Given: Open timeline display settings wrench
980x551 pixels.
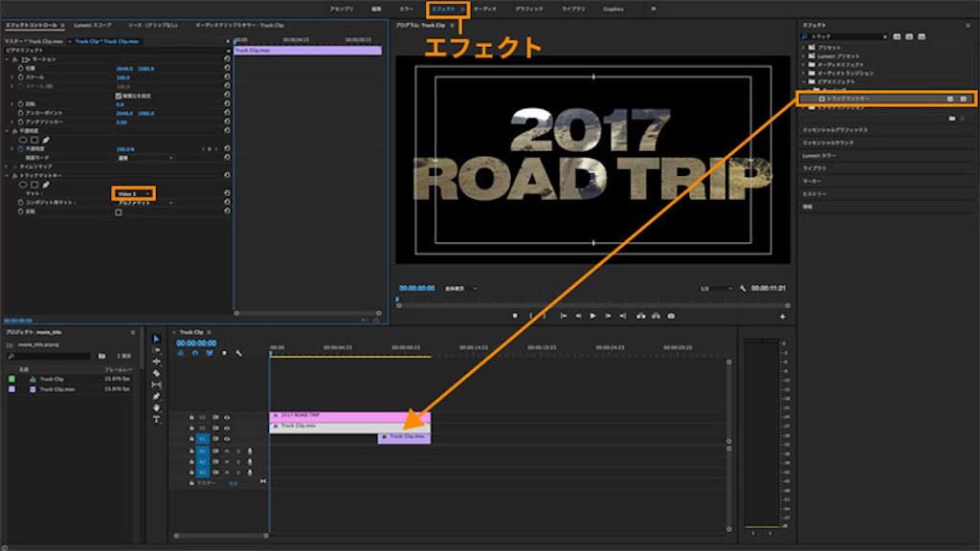Looking at the screenshot, I should tap(238, 353).
